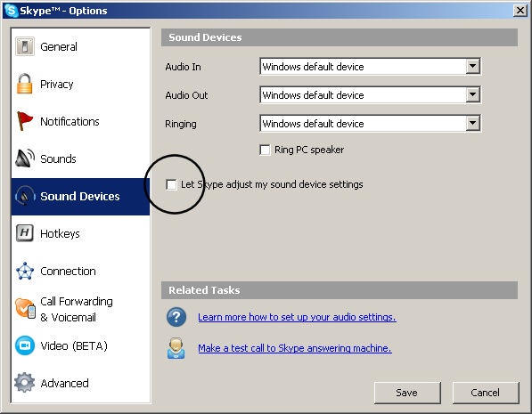532x414 pixels.
Task: Select the Privacy padlock icon
Action: click(x=24, y=84)
